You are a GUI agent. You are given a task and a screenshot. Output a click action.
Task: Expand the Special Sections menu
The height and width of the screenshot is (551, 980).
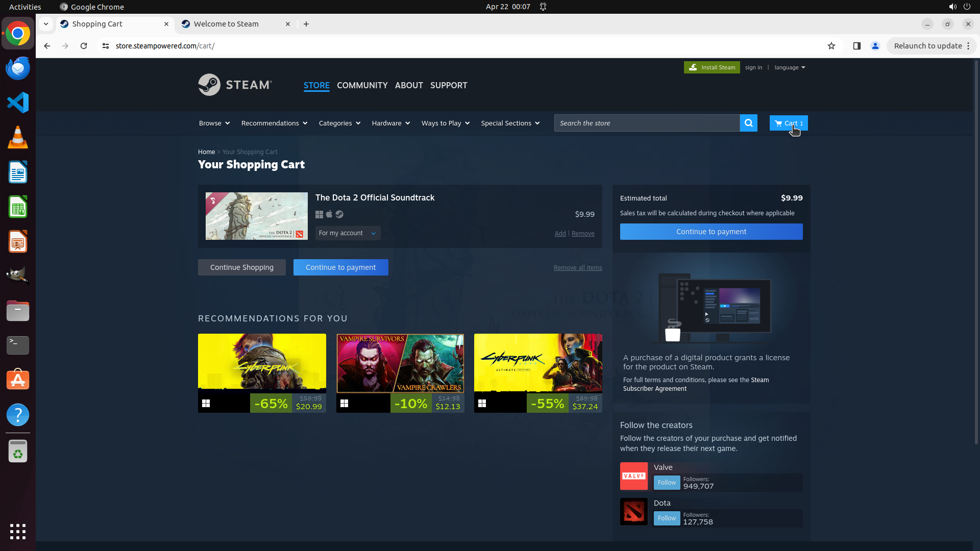coord(510,123)
